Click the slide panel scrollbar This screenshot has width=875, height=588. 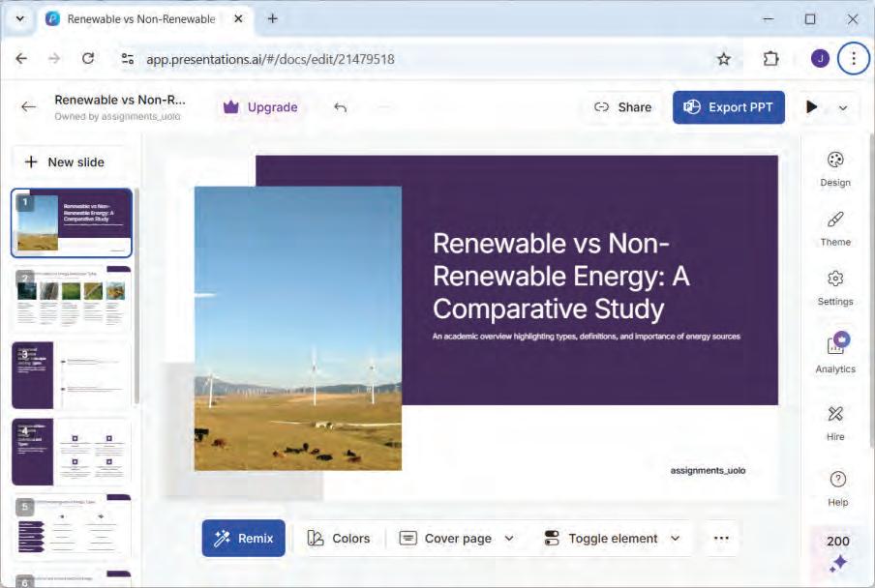click(x=136, y=295)
